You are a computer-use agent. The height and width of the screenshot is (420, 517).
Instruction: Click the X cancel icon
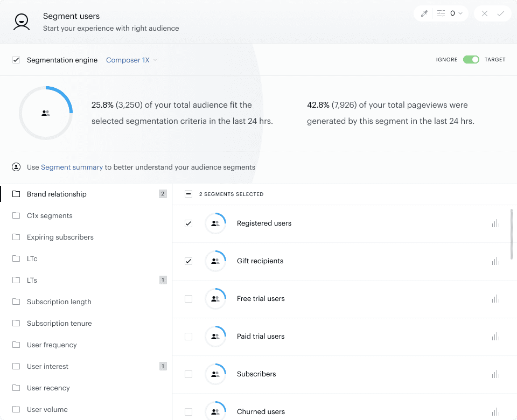[485, 13]
